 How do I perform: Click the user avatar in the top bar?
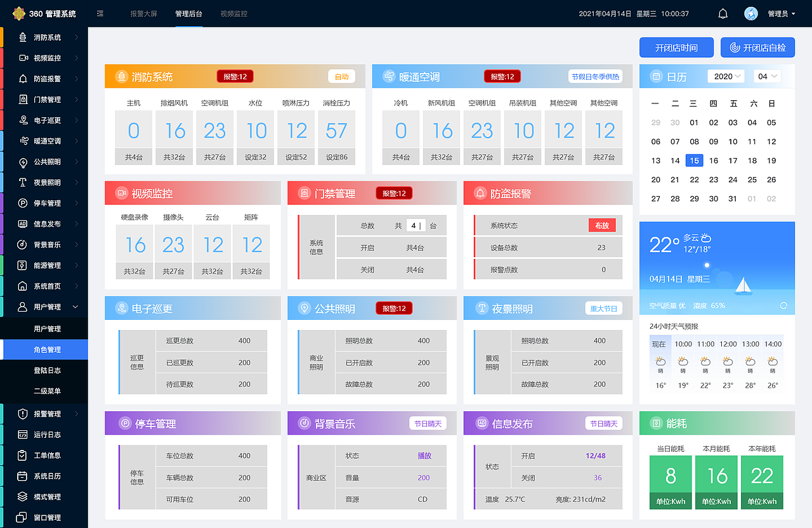pyautogui.click(x=751, y=13)
